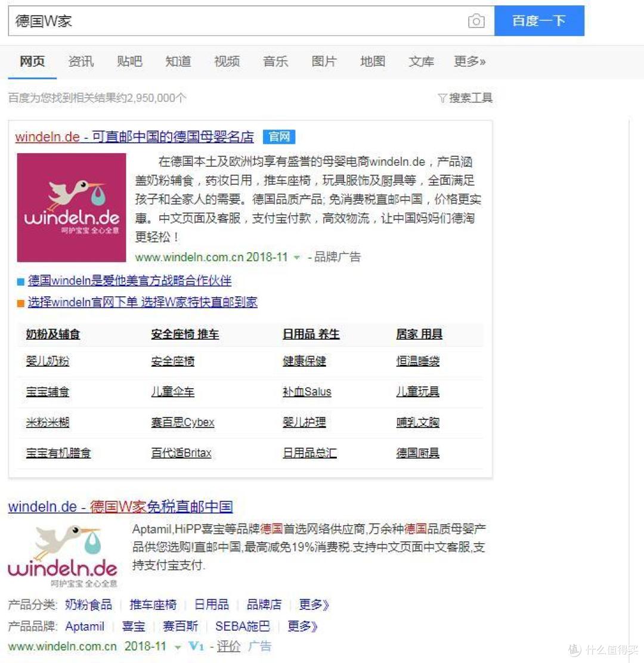The width and height of the screenshot is (644, 663).
Task: Open the 百代适Britax link
Action: click(181, 453)
